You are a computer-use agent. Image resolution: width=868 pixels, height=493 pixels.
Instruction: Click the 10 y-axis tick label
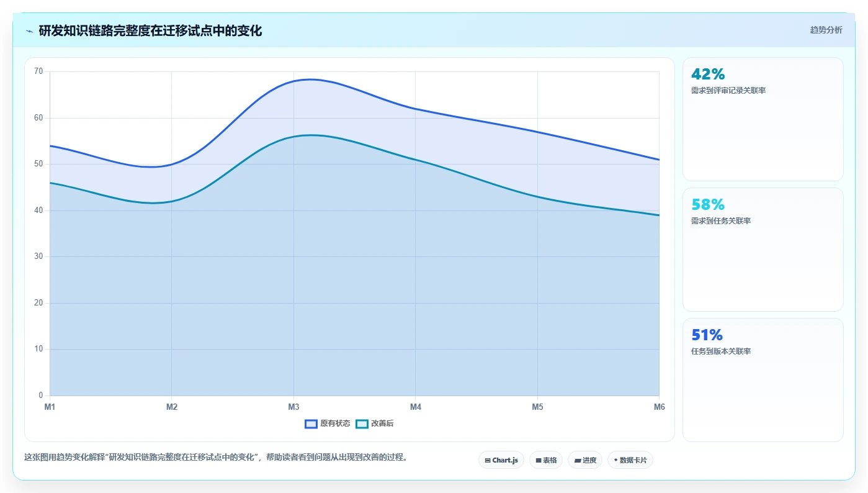[38, 349]
